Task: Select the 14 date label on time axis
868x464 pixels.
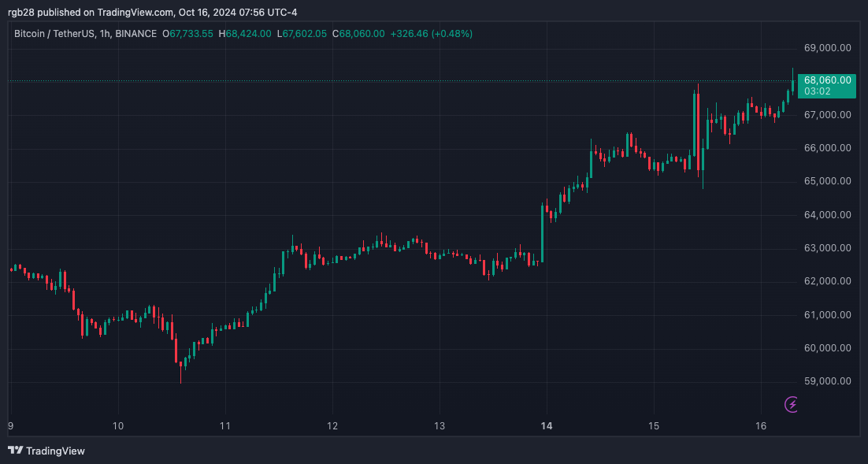Action: point(545,425)
